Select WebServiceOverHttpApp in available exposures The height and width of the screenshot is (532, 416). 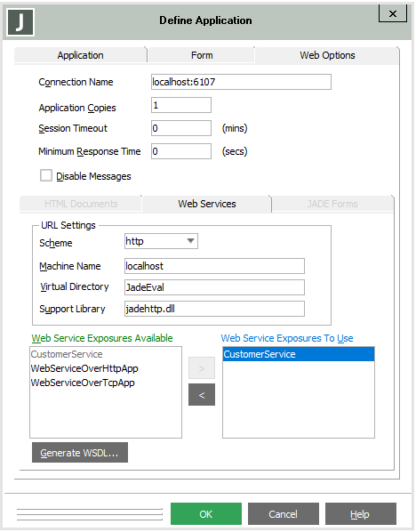84,368
